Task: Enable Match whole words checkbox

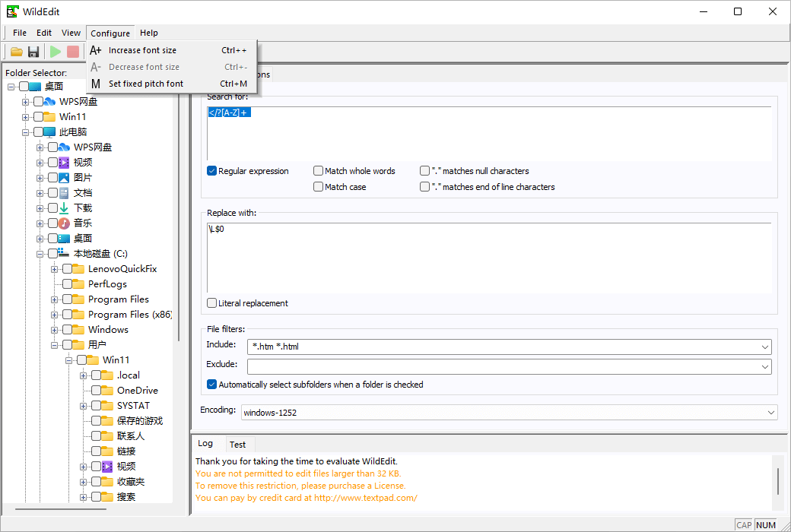Action: tap(319, 171)
